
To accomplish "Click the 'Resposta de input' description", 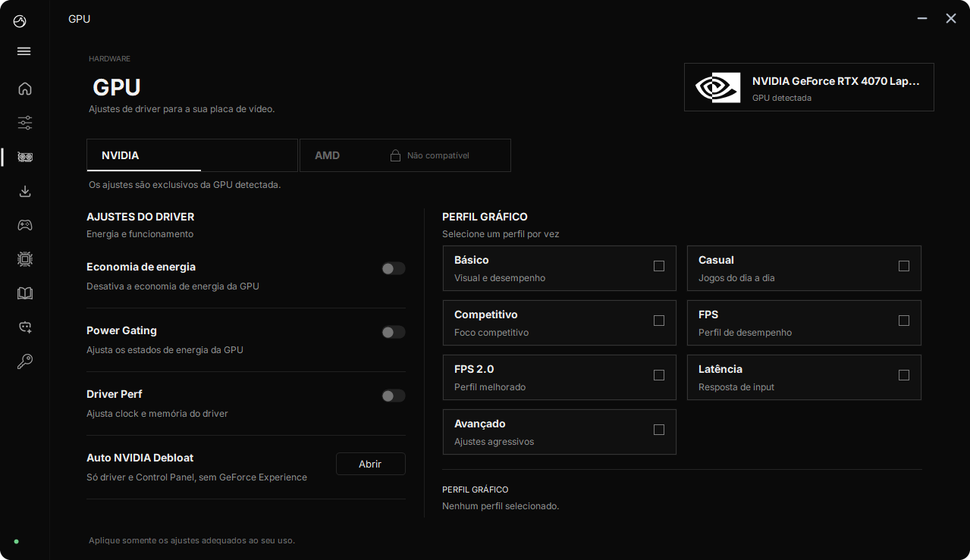I will (736, 387).
